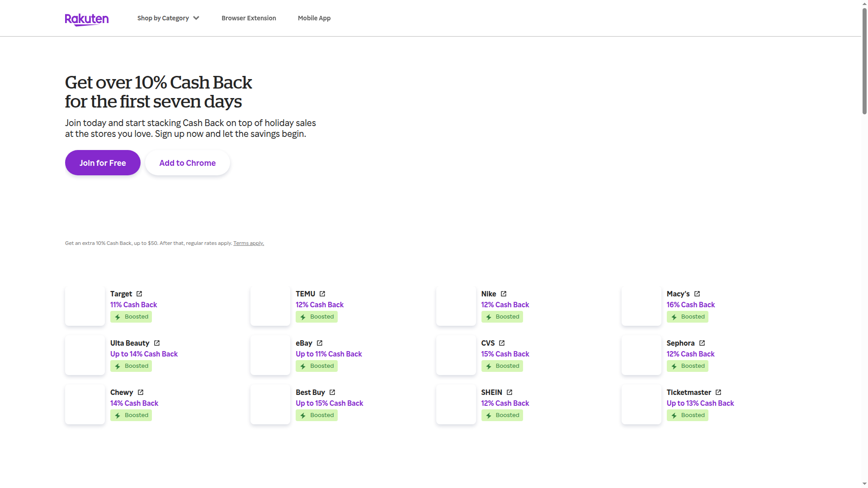The width and height of the screenshot is (868, 488).
Task: Open external link icon next to Target
Action: (x=139, y=294)
